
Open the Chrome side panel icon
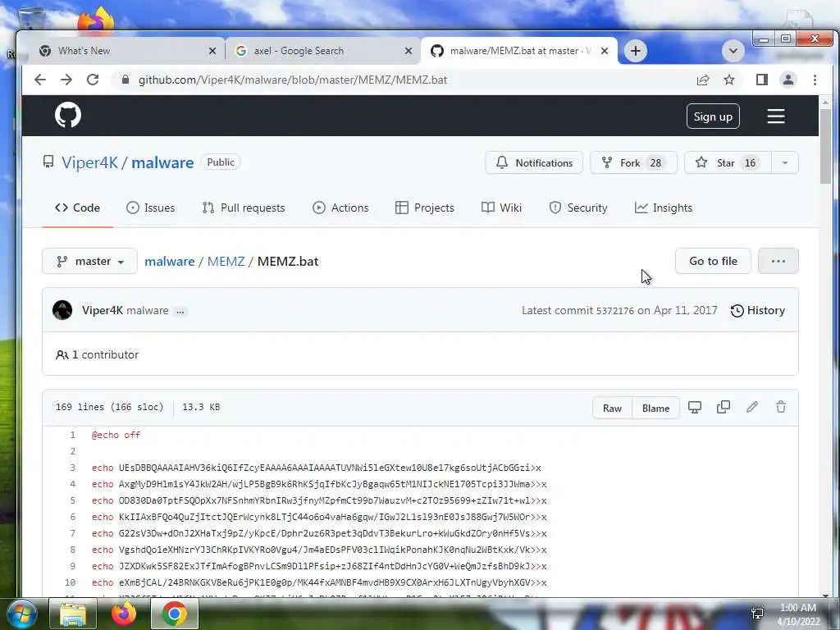pyautogui.click(x=762, y=80)
